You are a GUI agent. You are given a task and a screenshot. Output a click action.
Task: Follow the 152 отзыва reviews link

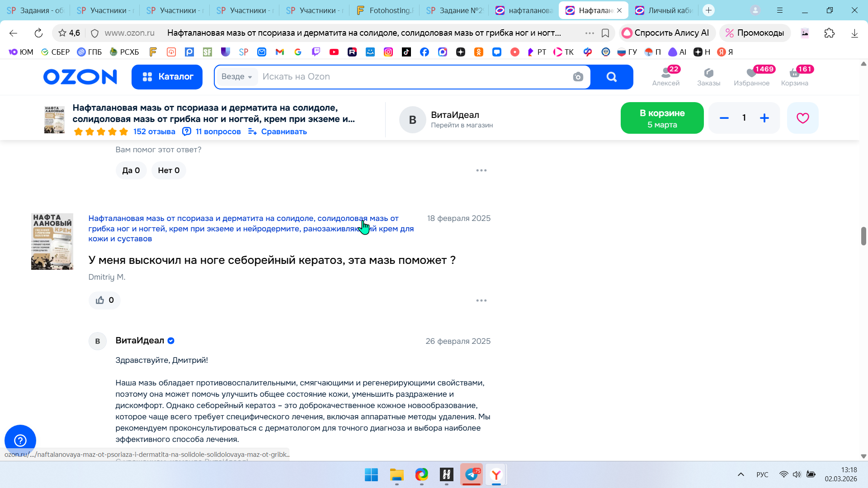154,131
